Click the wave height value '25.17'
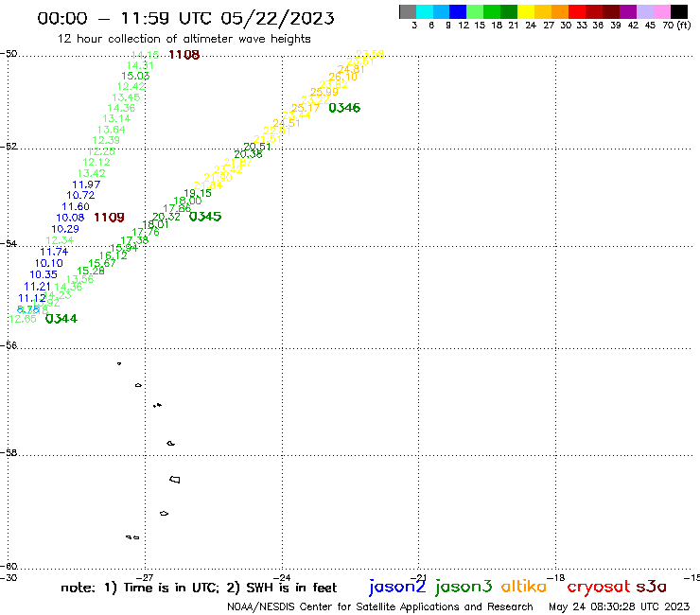This screenshot has width=700, height=615. coord(306,108)
